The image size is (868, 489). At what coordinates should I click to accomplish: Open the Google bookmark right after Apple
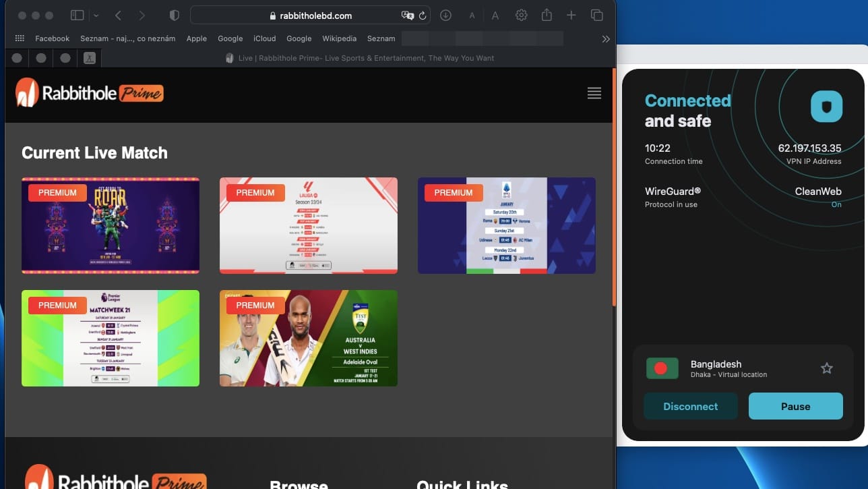coord(230,38)
